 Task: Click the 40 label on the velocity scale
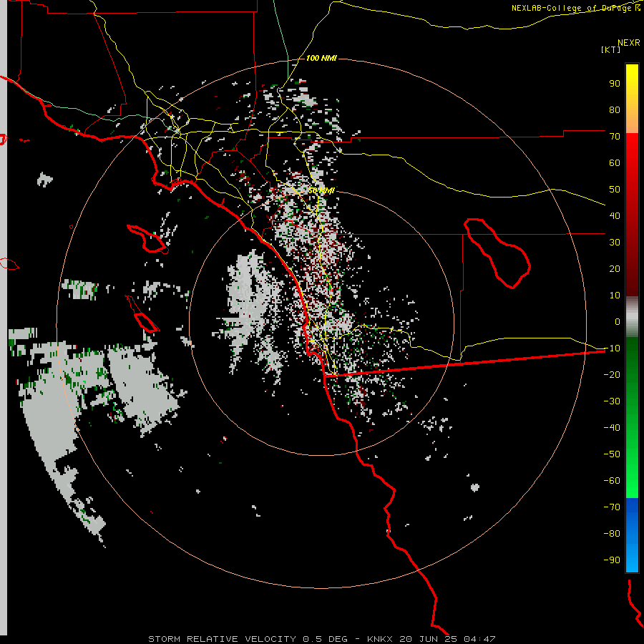(x=615, y=215)
